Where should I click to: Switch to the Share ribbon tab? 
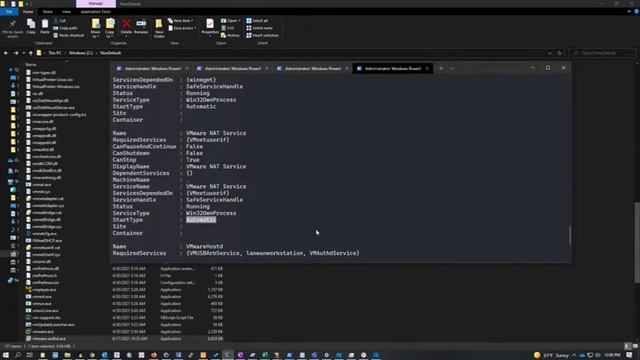pyautogui.click(x=47, y=12)
